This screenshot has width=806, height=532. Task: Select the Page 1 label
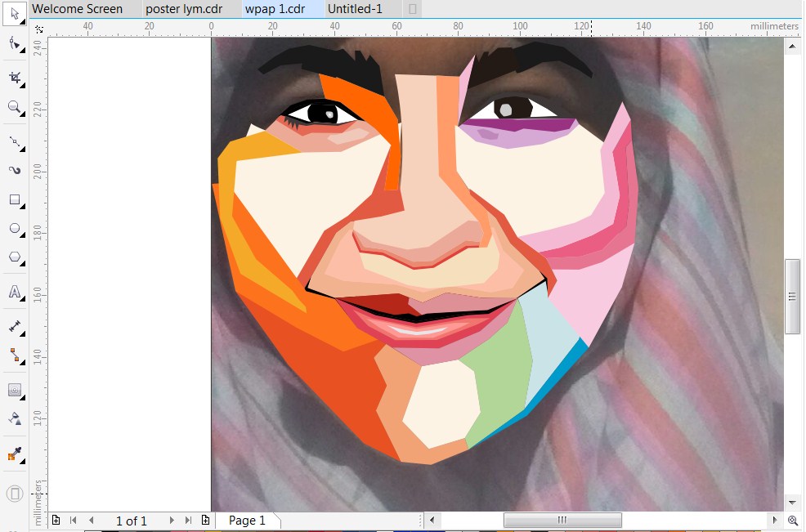pos(248,520)
